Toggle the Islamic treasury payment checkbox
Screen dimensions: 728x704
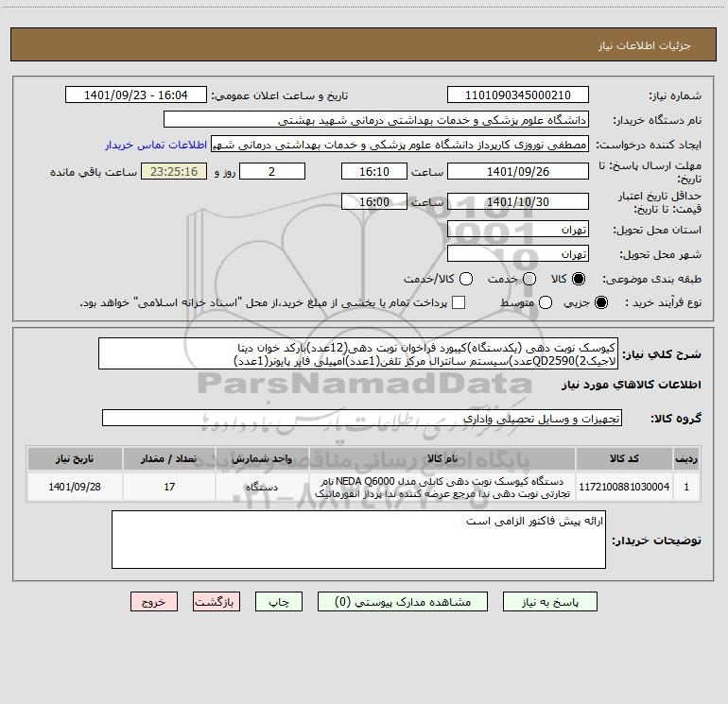coord(459,302)
